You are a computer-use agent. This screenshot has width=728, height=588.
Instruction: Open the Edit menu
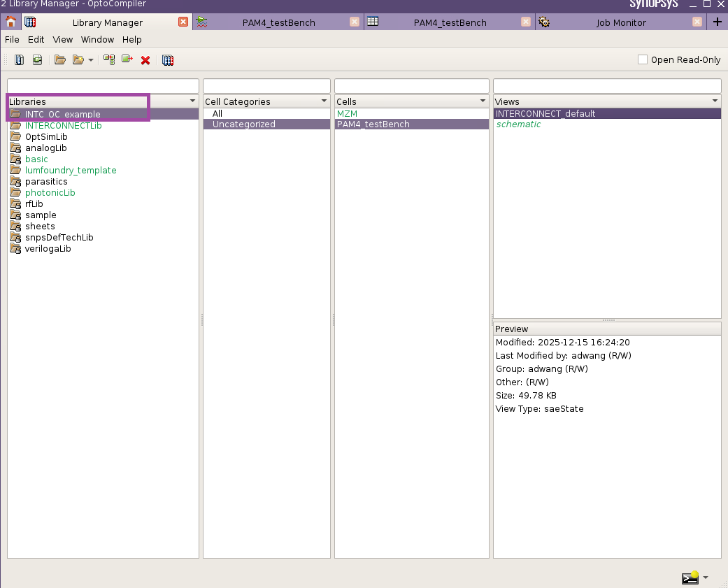coord(36,39)
